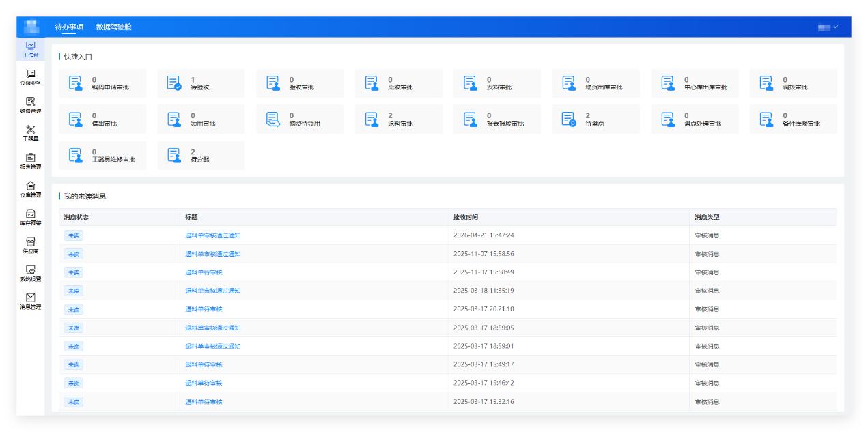Open the 报丢报废审批 quick entry
Image resolution: width=868 pixels, height=432 pixels.
[497, 119]
